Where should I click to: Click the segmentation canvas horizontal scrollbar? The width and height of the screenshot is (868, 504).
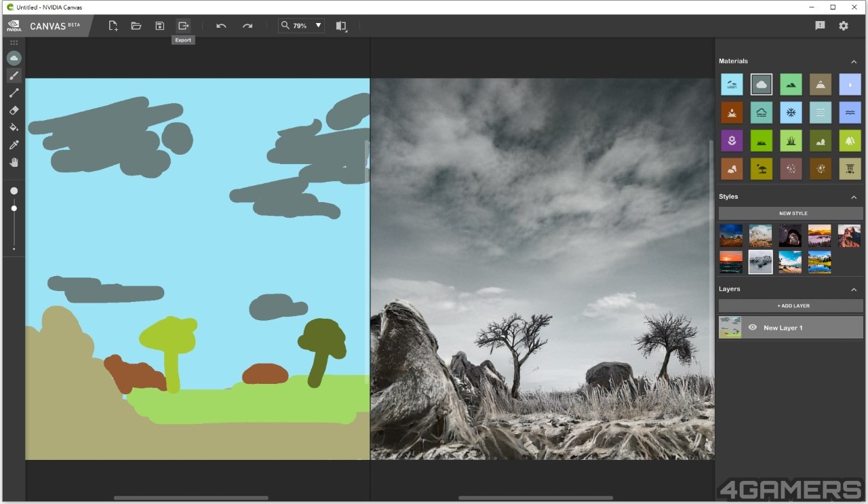[x=191, y=498]
